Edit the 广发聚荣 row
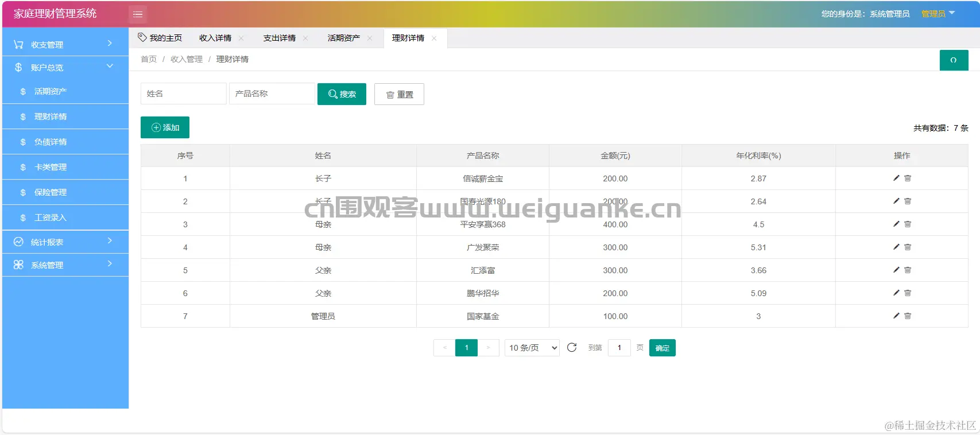980x435 pixels. coord(896,247)
